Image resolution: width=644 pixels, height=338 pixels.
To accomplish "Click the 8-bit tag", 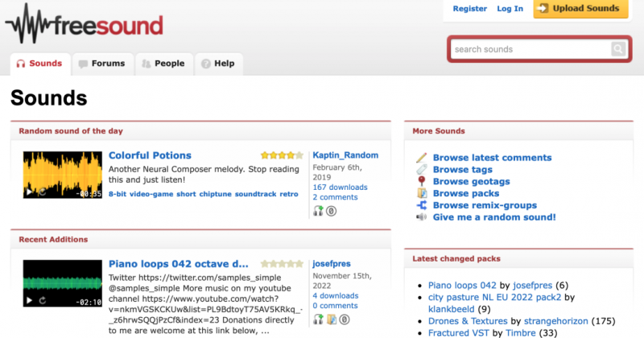I will [x=118, y=194].
